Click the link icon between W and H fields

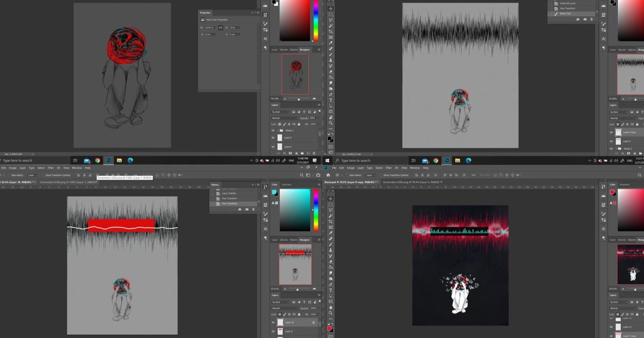tap(220, 27)
